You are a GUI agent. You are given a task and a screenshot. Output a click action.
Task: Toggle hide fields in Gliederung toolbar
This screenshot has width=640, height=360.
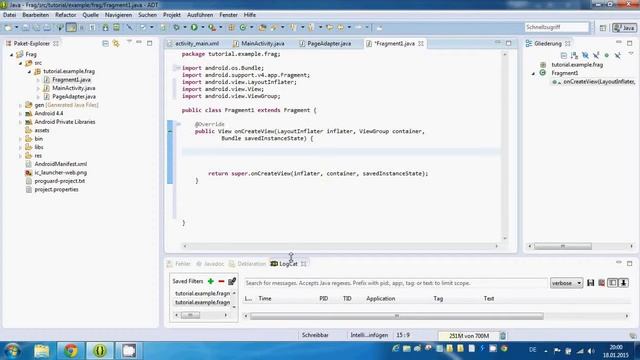point(585,55)
